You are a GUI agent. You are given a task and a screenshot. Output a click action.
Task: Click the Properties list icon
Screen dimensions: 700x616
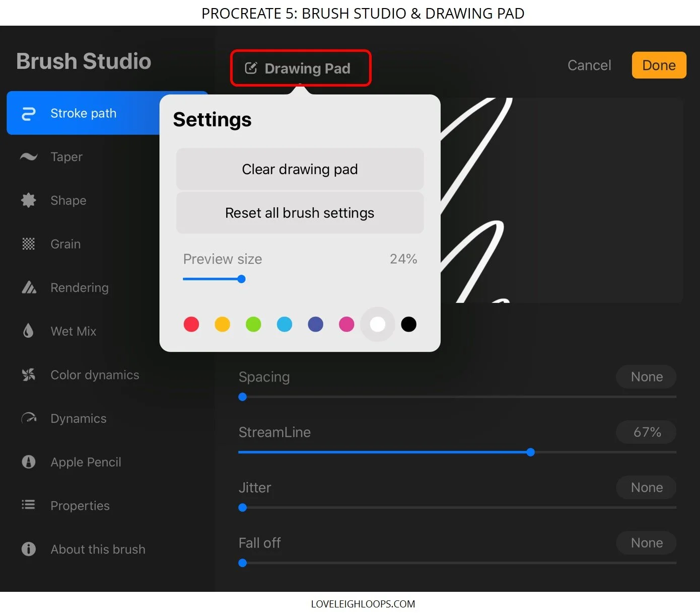tap(29, 505)
